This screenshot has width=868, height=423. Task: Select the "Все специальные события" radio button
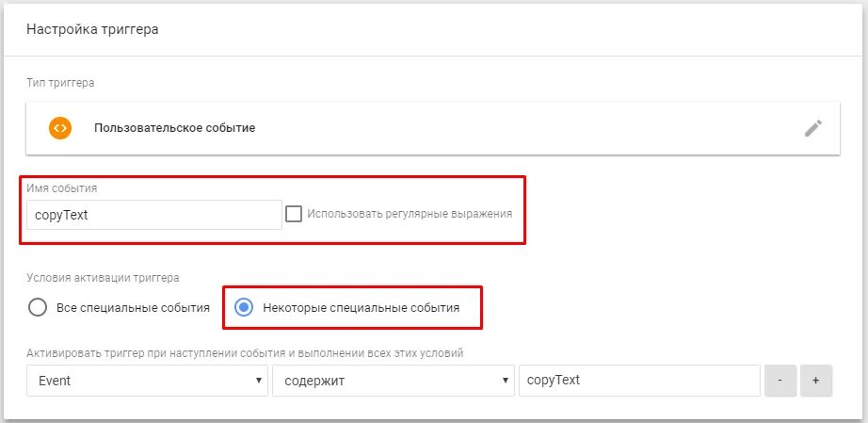click(38, 308)
